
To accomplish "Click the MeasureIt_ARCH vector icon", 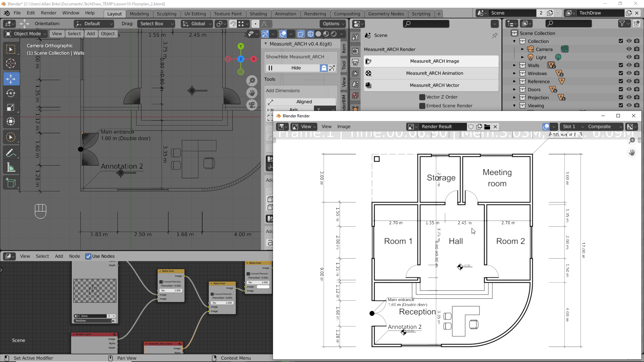I will point(368,85).
